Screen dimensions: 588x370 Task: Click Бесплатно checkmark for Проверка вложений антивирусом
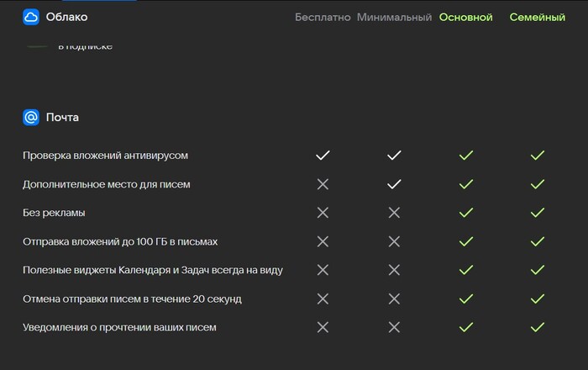click(x=323, y=156)
